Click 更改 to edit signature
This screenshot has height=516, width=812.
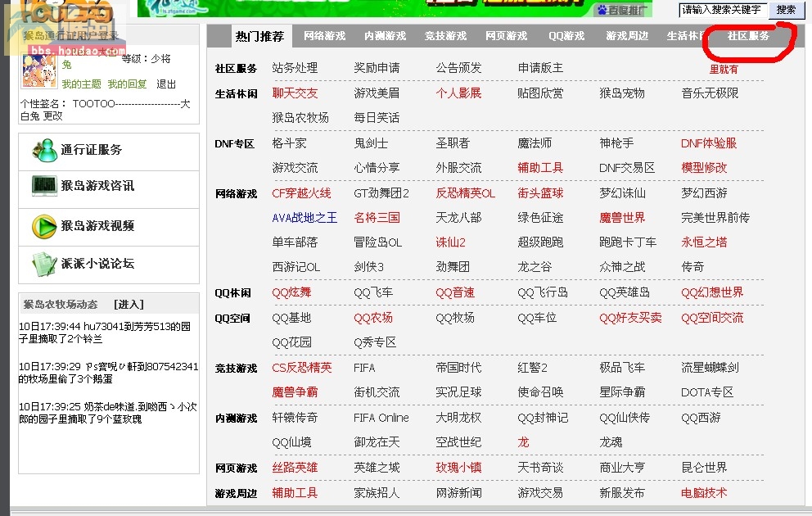[x=52, y=116]
